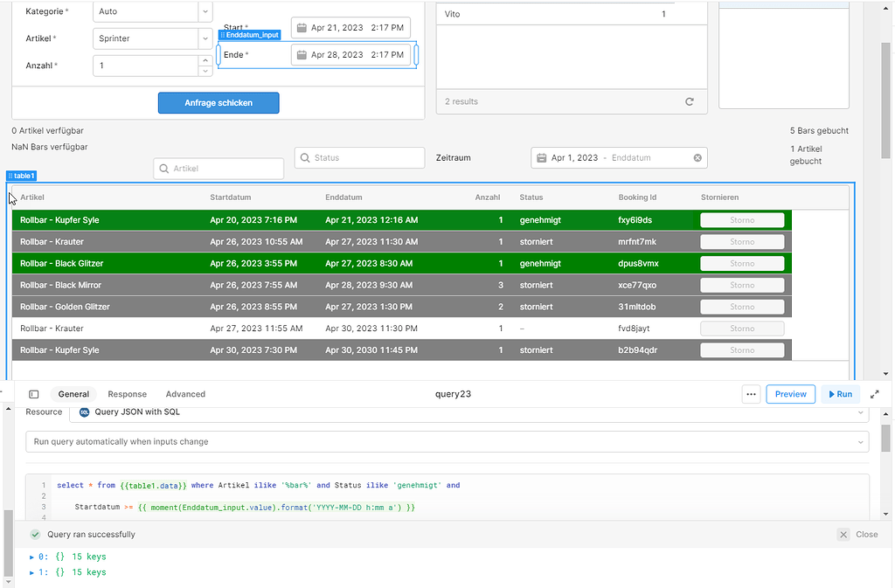Open the Start date calendar picker
This screenshot has height=588, width=895.
(x=301, y=27)
